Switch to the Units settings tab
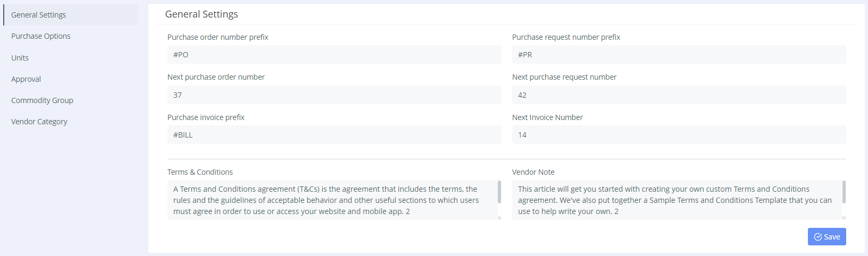 click(20, 58)
